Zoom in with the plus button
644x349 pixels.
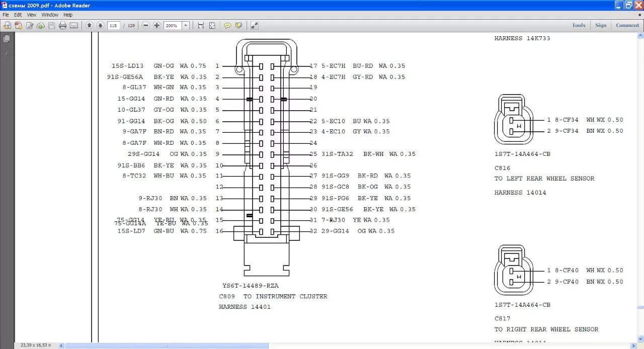(x=157, y=26)
